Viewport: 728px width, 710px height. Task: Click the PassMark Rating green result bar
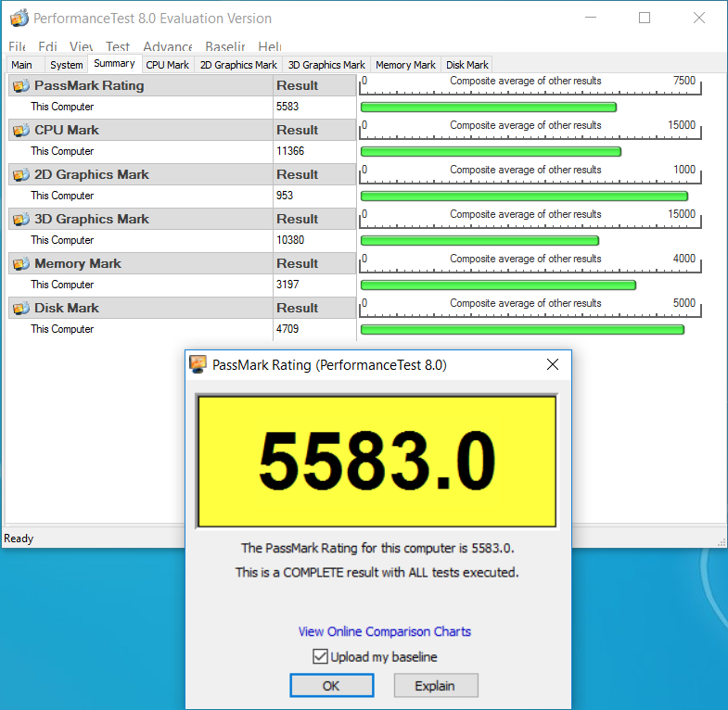tap(489, 108)
